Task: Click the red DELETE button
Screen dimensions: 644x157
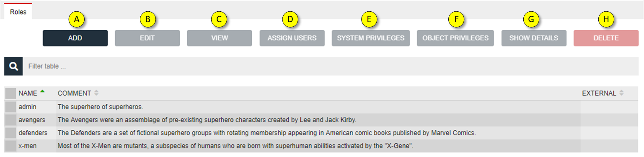Action: [606, 38]
